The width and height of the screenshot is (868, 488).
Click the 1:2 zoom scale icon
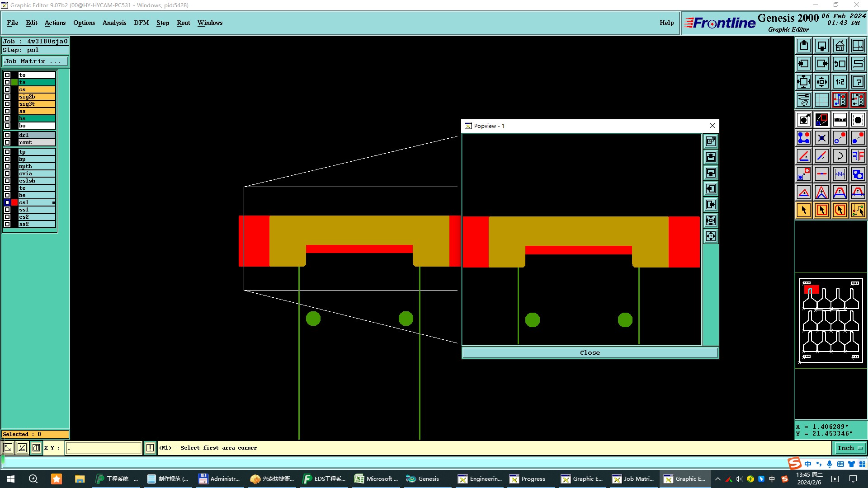[x=840, y=82]
